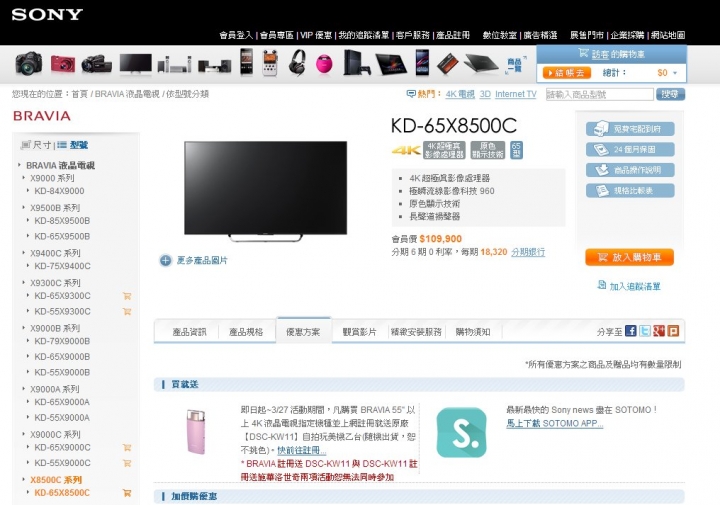Share to Twitter icon
Screen dimensions: 720x505
[x=645, y=331]
